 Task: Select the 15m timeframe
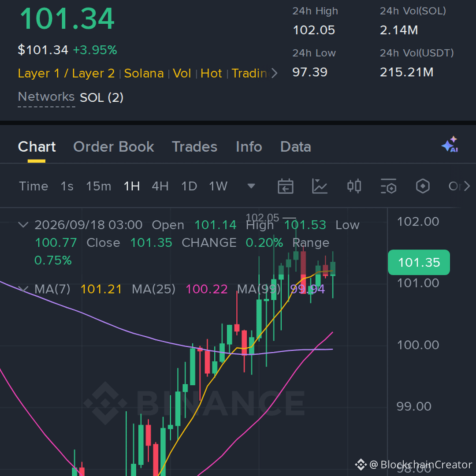tap(98, 186)
